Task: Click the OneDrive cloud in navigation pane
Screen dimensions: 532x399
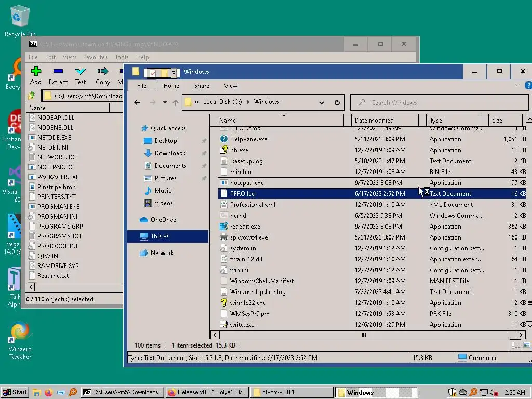Action: pyautogui.click(x=144, y=220)
